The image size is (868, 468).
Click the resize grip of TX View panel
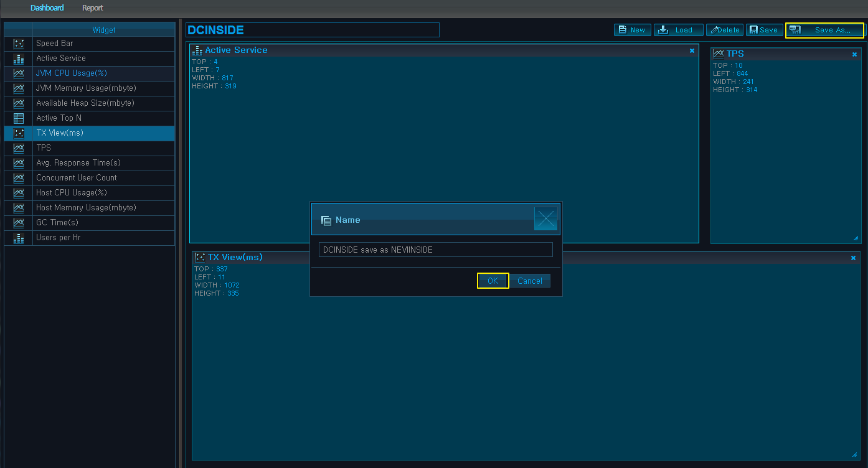tap(855, 455)
